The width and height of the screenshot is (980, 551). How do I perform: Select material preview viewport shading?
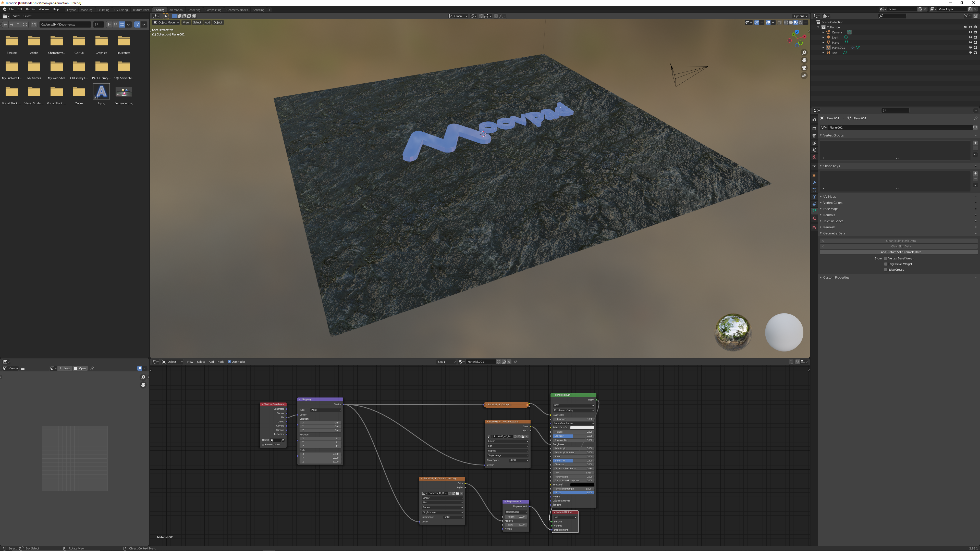(795, 22)
